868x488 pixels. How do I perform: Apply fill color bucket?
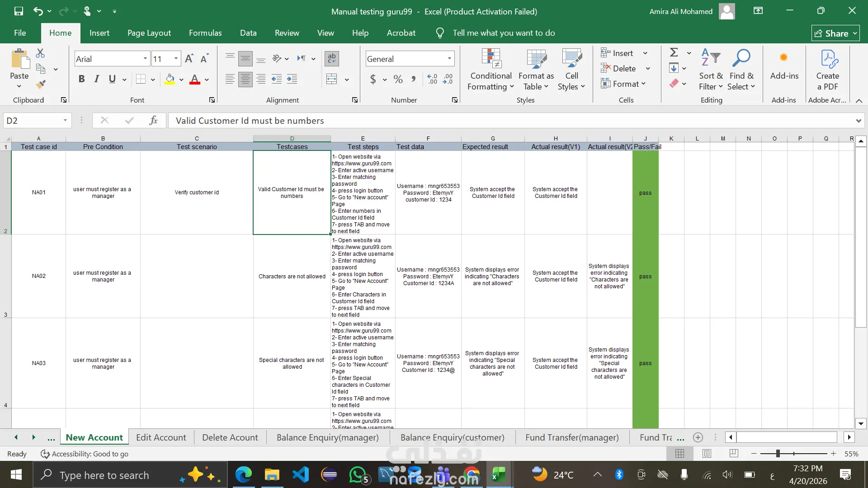(170, 80)
